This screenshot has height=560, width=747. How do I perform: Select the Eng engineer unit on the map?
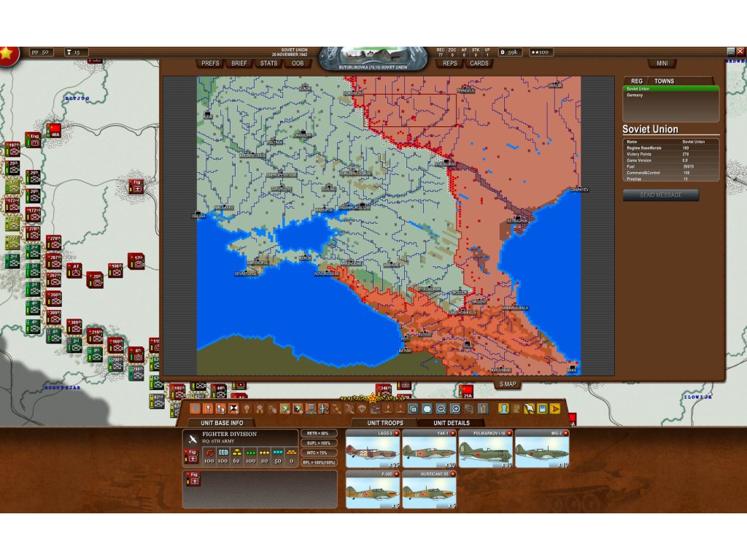(x=33, y=140)
